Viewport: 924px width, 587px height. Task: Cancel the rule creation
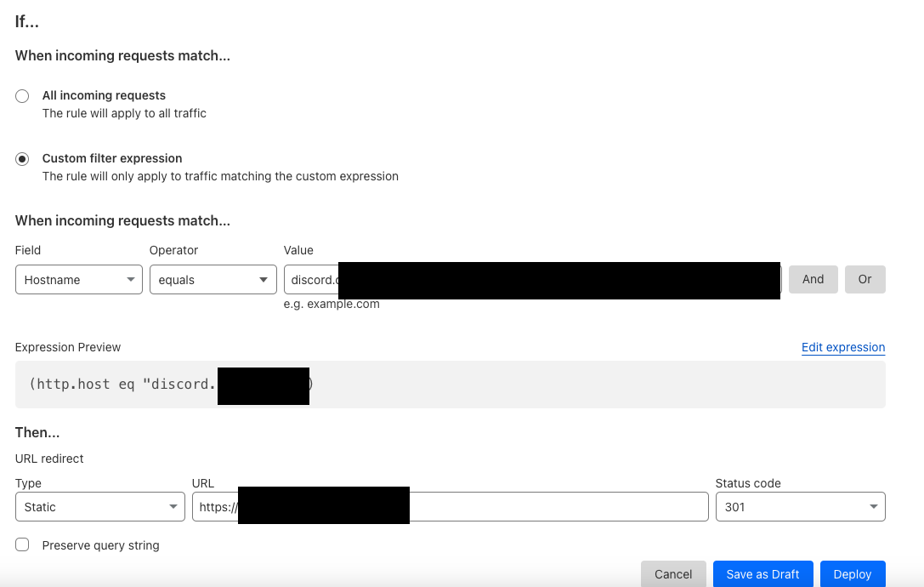673,574
